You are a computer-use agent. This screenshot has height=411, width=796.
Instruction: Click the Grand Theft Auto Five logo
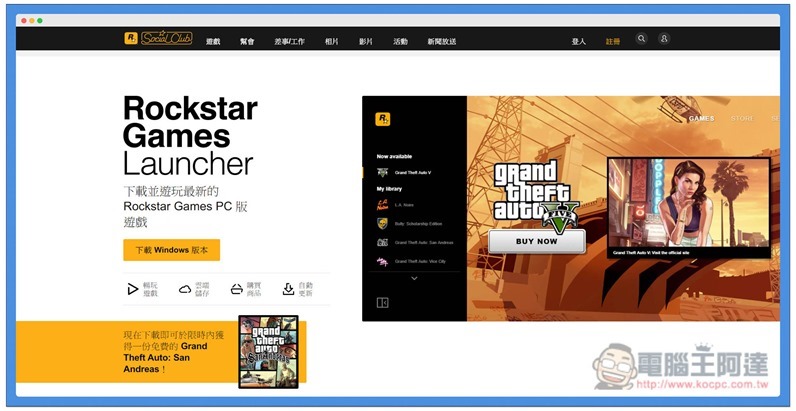pos(537,195)
